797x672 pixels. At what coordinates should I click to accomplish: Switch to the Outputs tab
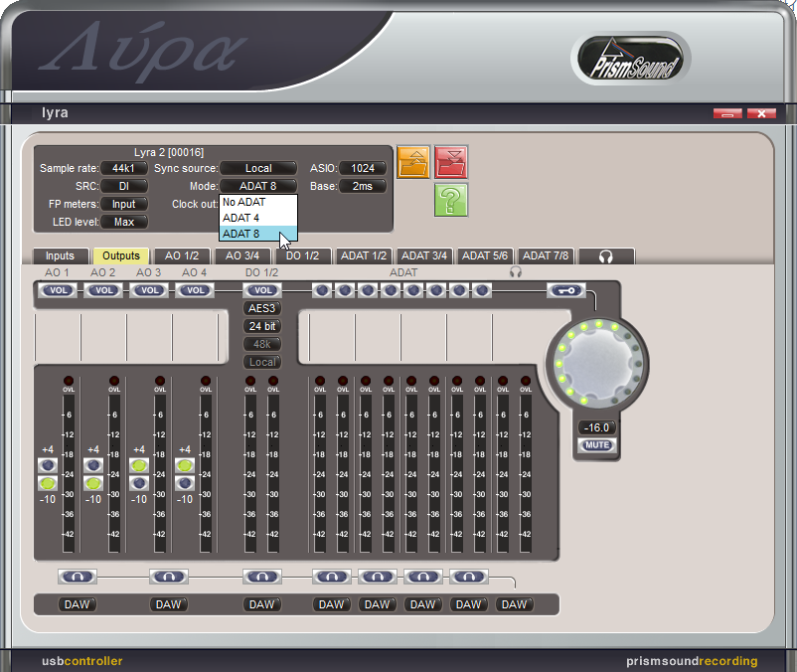click(121, 255)
